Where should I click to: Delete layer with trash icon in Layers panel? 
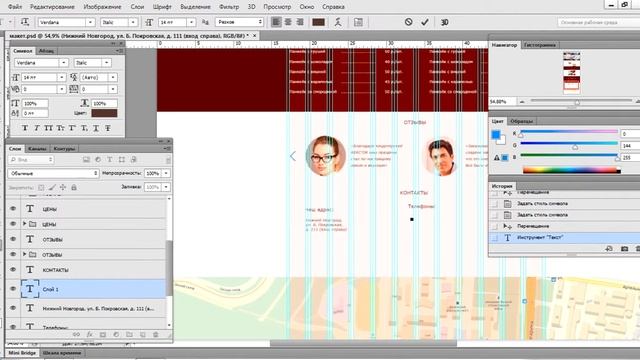click(x=156, y=334)
